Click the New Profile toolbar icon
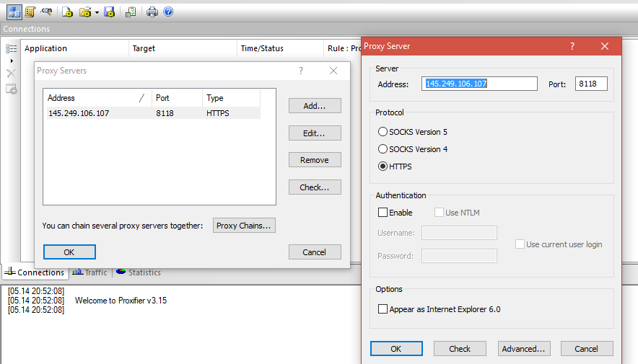This screenshot has width=638, height=364. click(67, 12)
